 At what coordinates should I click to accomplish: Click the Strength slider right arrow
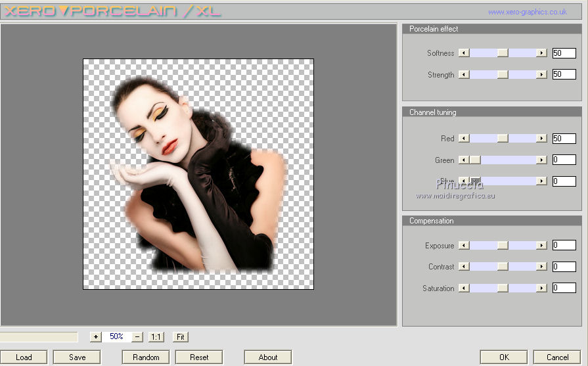click(541, 75)
